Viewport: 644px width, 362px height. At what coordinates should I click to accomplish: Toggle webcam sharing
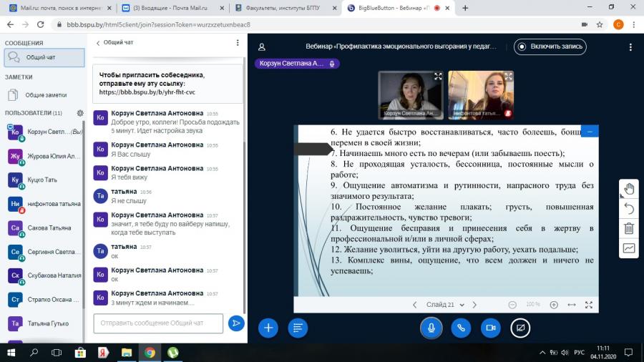tap(490, 328)
